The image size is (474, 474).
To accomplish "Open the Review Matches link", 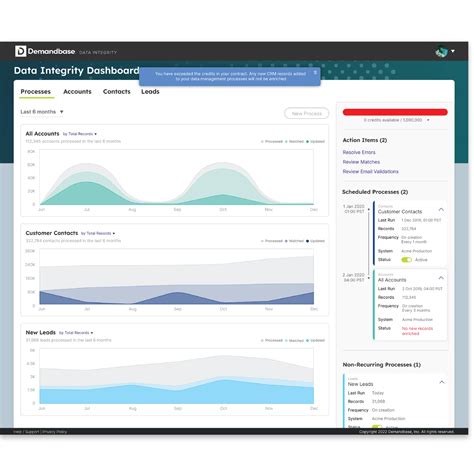I will click(x=361, y=162).
